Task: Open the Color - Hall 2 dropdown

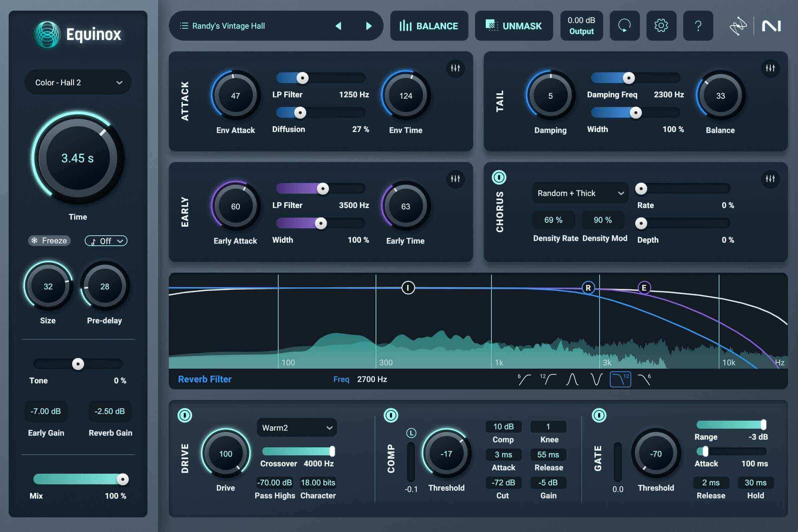Action: pyautogui.click(x=78, y=82)
